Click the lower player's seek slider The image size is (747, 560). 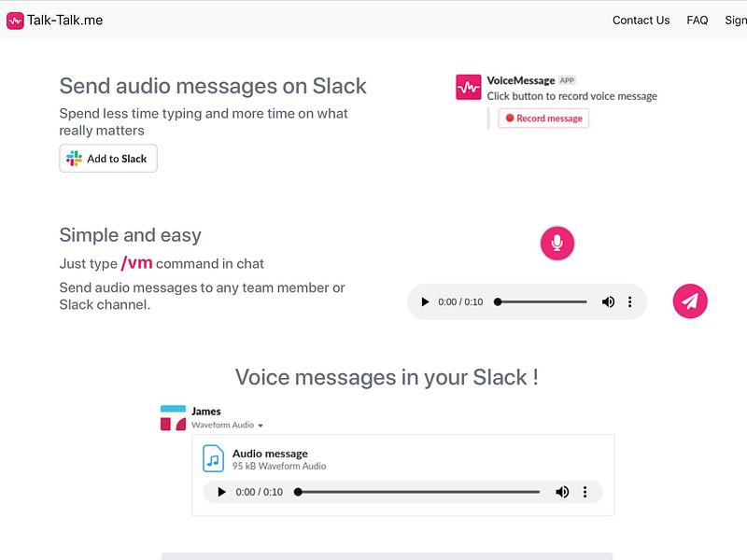[417, 492]
